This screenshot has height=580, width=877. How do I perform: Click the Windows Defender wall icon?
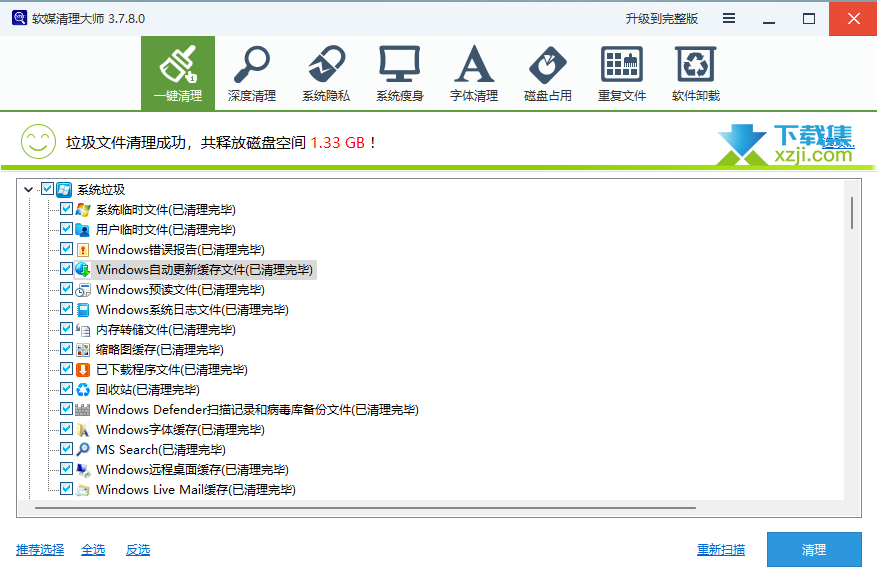(83, 410)
